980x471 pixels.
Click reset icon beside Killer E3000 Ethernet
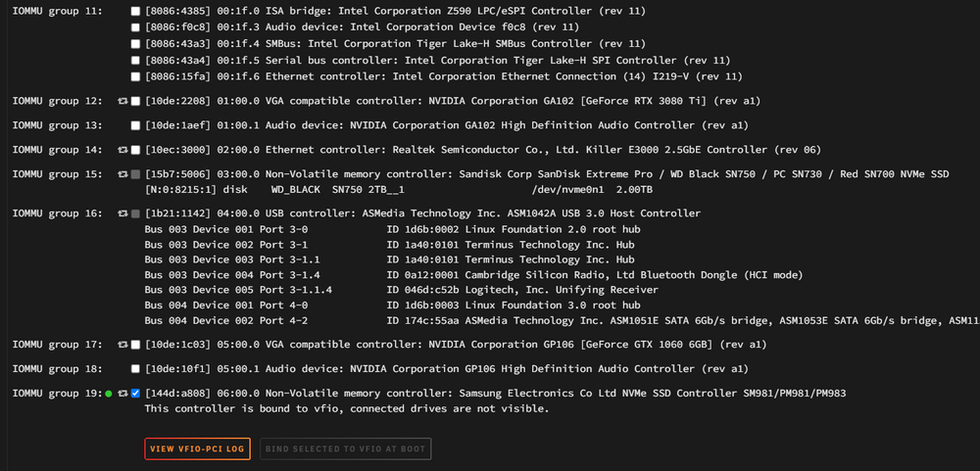click(123, 150)
